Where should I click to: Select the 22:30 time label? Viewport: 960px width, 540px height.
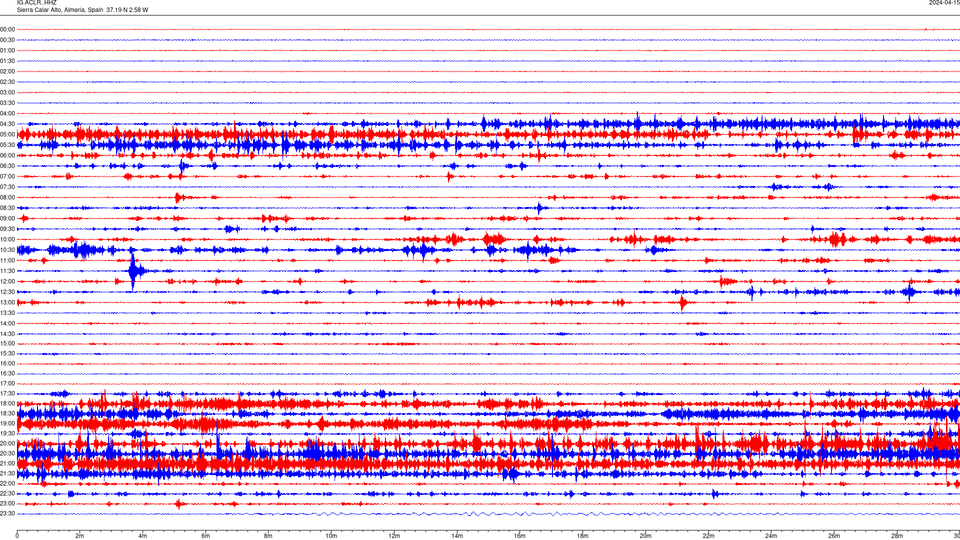7,493
